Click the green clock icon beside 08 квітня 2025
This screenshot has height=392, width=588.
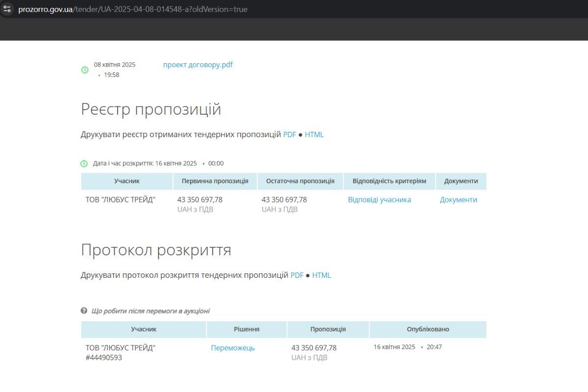(x=85, y=70)
